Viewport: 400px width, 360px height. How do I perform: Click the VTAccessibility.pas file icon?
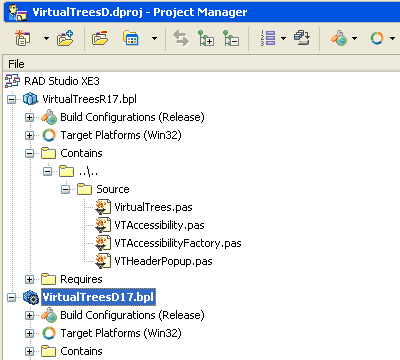(103, 225)
